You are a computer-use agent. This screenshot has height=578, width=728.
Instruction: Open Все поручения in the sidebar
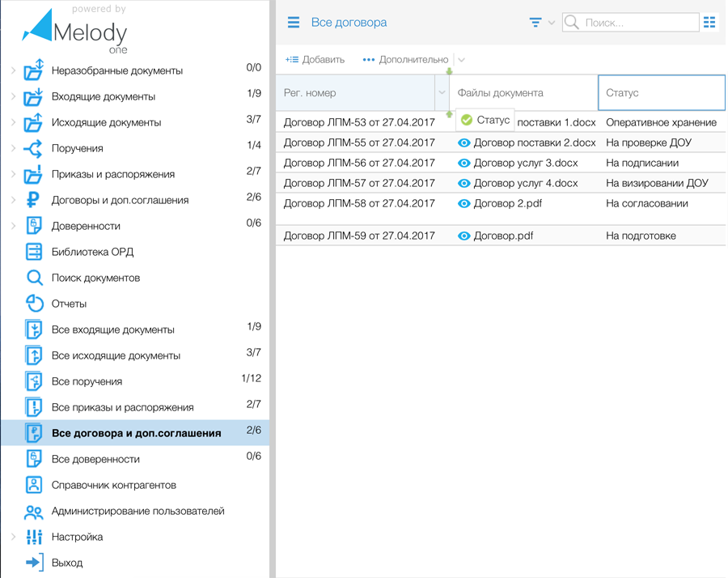tap(87, 381)
